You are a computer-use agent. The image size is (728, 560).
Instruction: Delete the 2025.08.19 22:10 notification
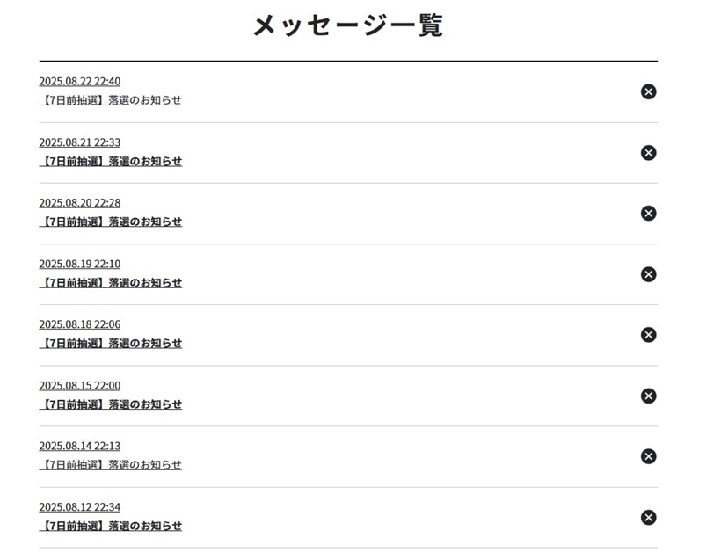[648, 274]
